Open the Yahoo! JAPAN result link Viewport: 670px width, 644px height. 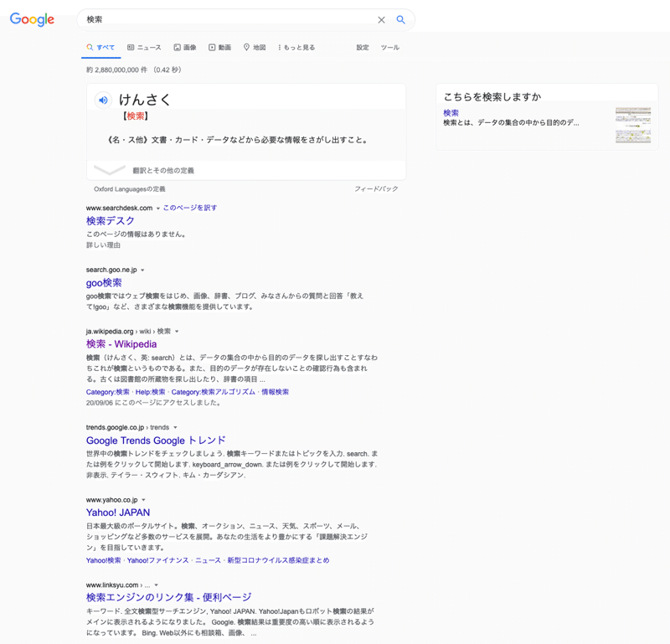click(117, 512)
